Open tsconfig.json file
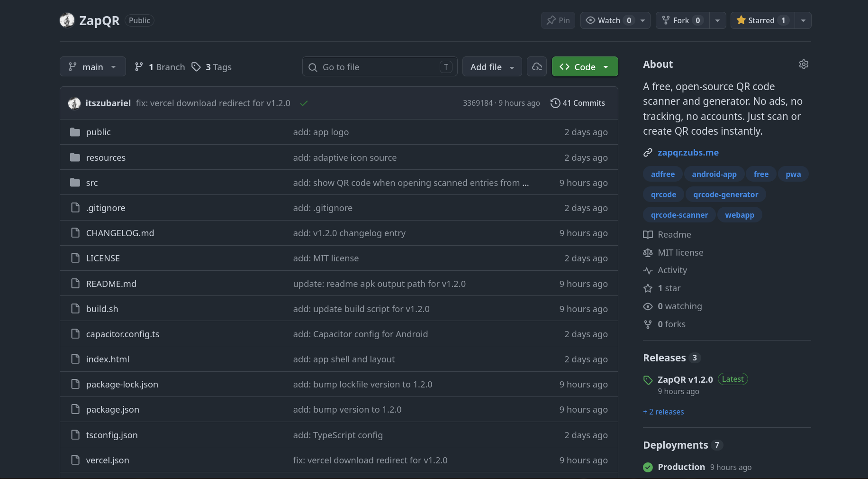 [112, 435]
